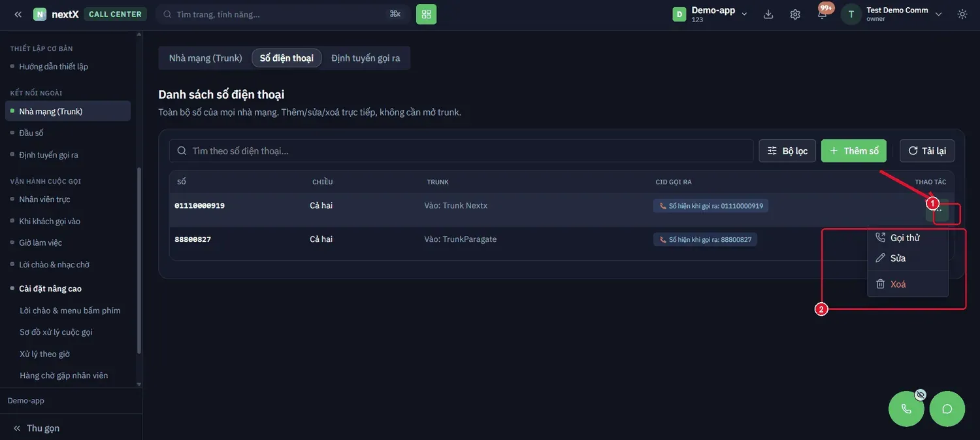Focus the Tìm theo số điện thoại search field
This screenshot has height=440, width=980.
coord(461,151)
